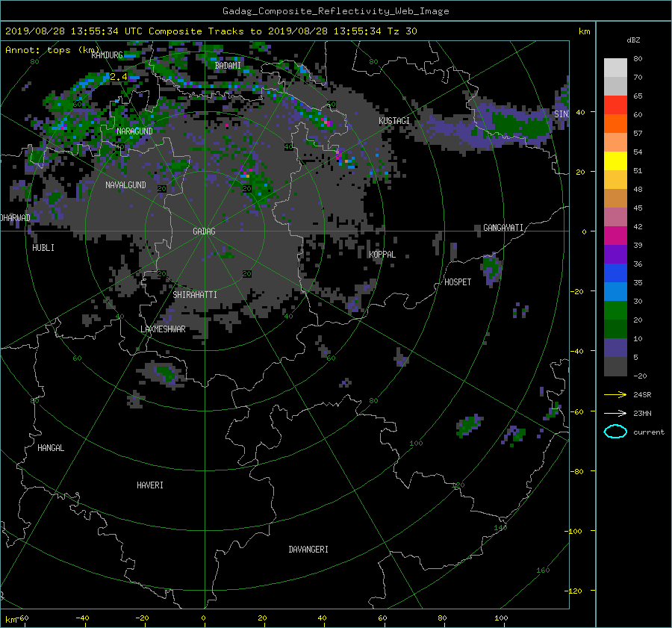Click the white 23MN track arrow in legend
Viewport: 672px width, 628px height.
[x=615, y=413]
